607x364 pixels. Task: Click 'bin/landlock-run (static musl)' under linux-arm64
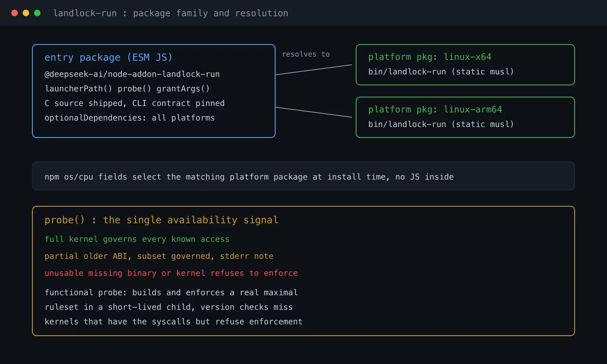pos(441,125)
